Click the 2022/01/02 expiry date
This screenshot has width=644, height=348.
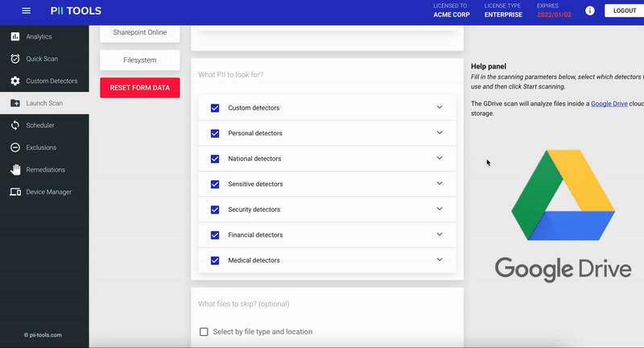[x=554, y=14]
